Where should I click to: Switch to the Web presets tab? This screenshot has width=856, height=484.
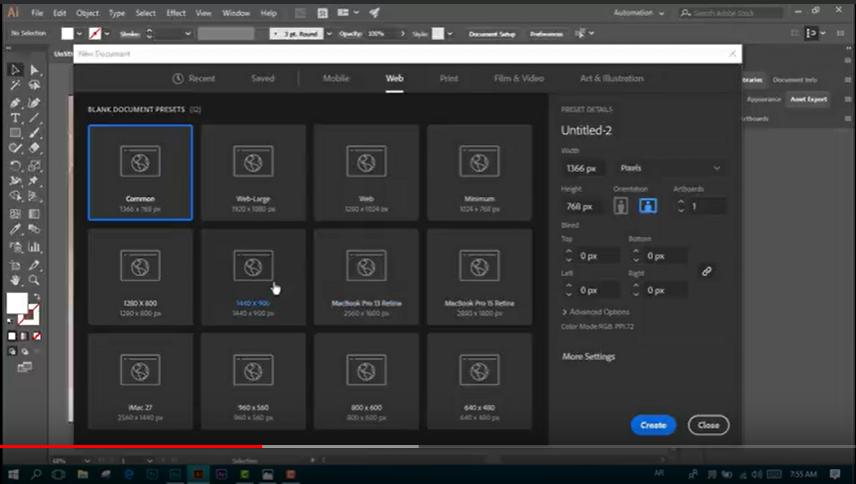coord(394,78)
